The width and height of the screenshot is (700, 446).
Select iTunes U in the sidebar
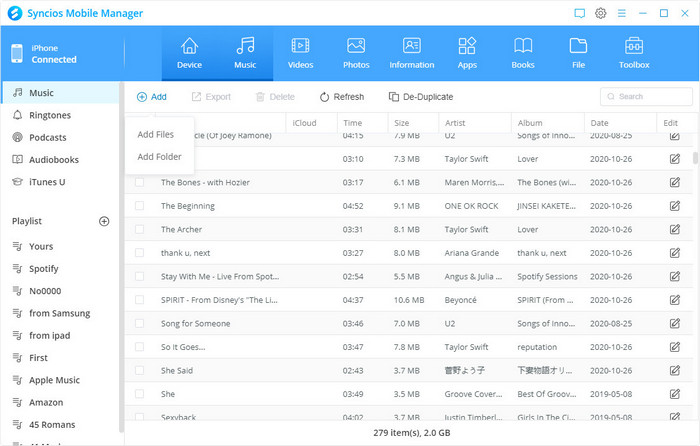(x=61, y=182)
